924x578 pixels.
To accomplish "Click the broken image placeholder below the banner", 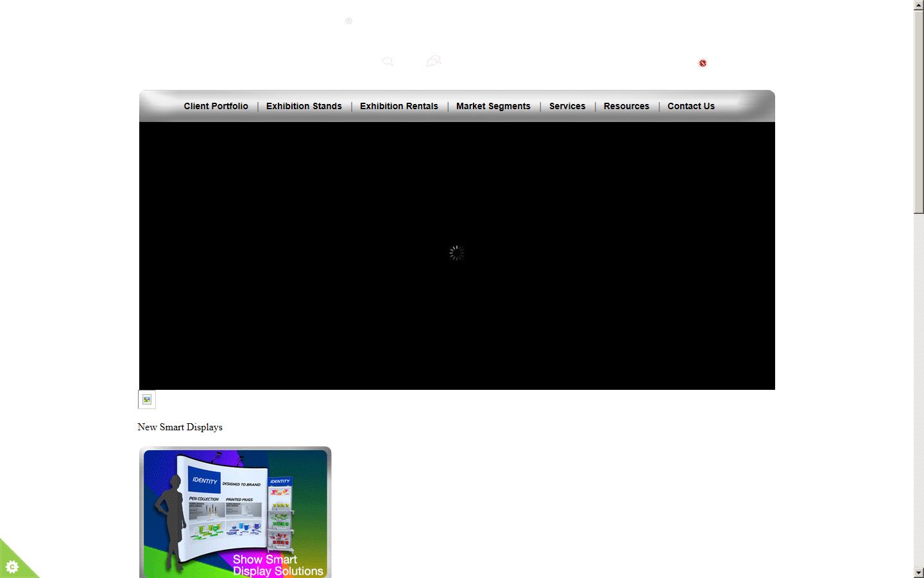I will [x=146, y=399].
